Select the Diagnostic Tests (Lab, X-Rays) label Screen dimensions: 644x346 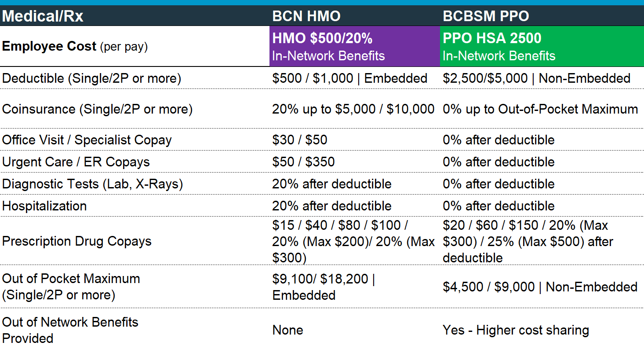click(92, 184)
